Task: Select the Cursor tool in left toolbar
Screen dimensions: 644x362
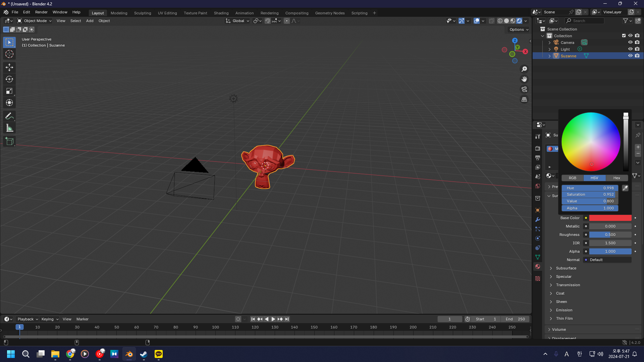Action: [9, 54]
